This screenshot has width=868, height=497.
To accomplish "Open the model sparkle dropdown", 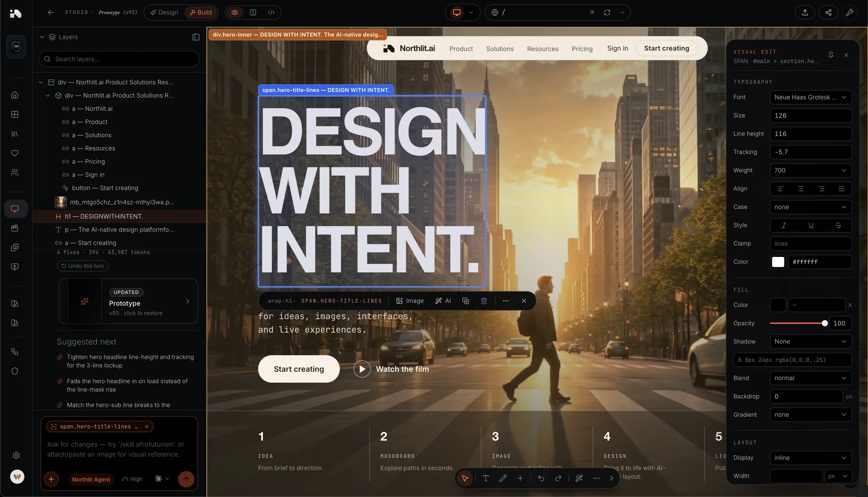I will pos(162,479).
